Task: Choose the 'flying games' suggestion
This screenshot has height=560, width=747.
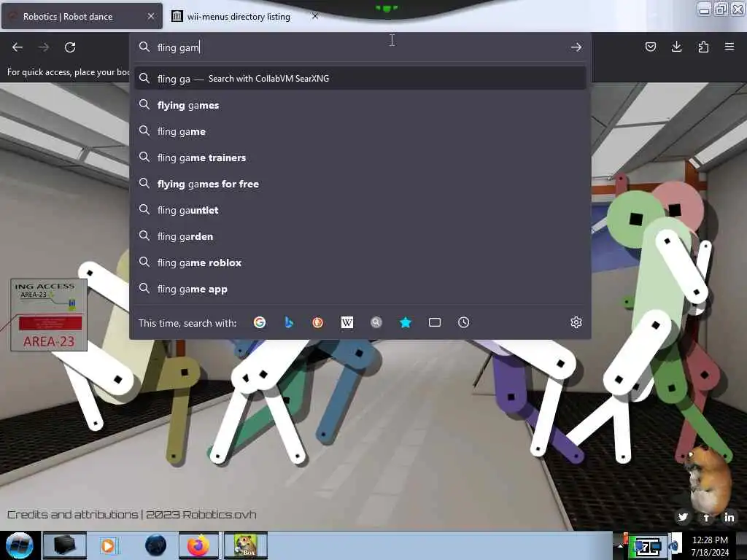Action: (x=360, y=105)
